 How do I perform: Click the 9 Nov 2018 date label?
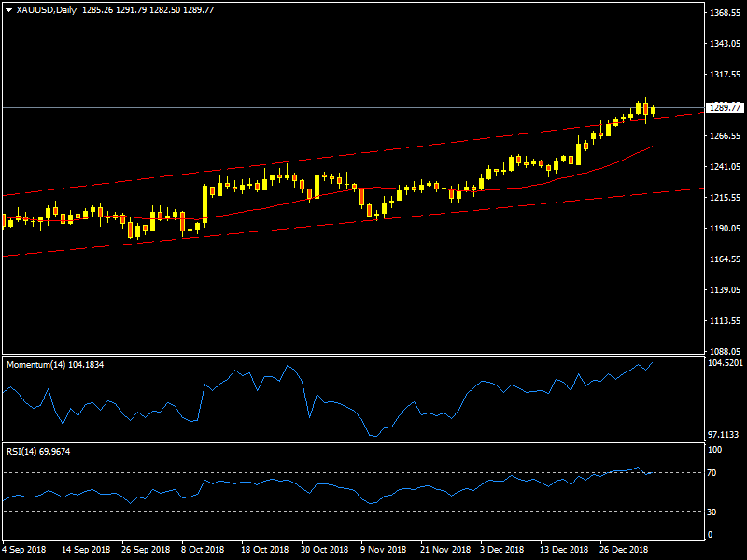click(383, 551)
